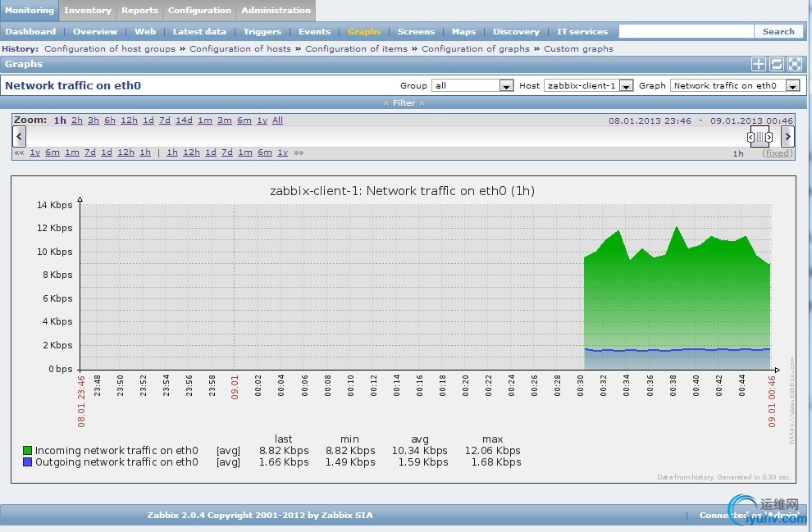The image size is (812, 532).
Task: Expand the Filter bar
Action: pyautogui.click(x=404, y=102)
